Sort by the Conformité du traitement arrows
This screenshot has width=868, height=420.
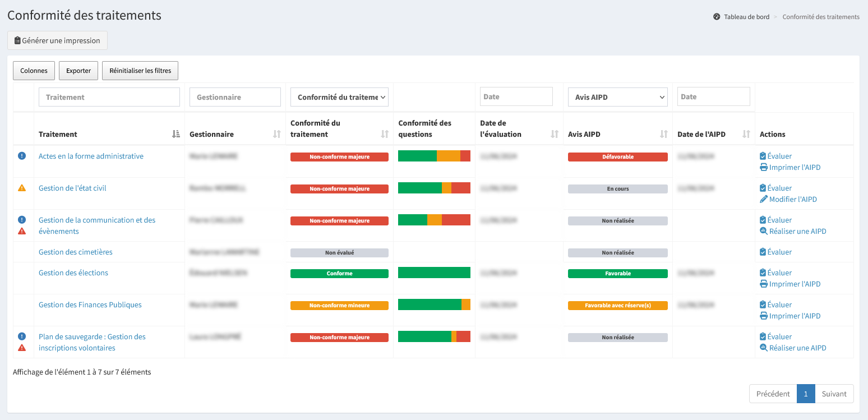pyautogui.click(x=385, y=134)
